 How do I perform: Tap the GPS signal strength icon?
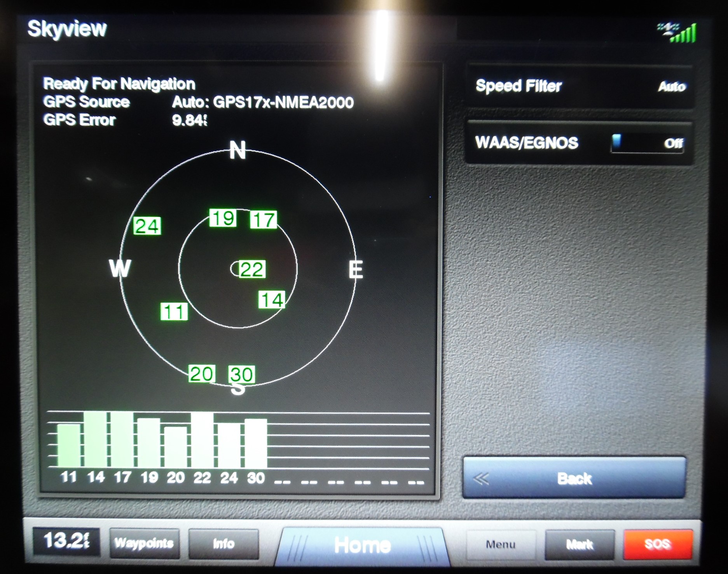coord(677,33)
